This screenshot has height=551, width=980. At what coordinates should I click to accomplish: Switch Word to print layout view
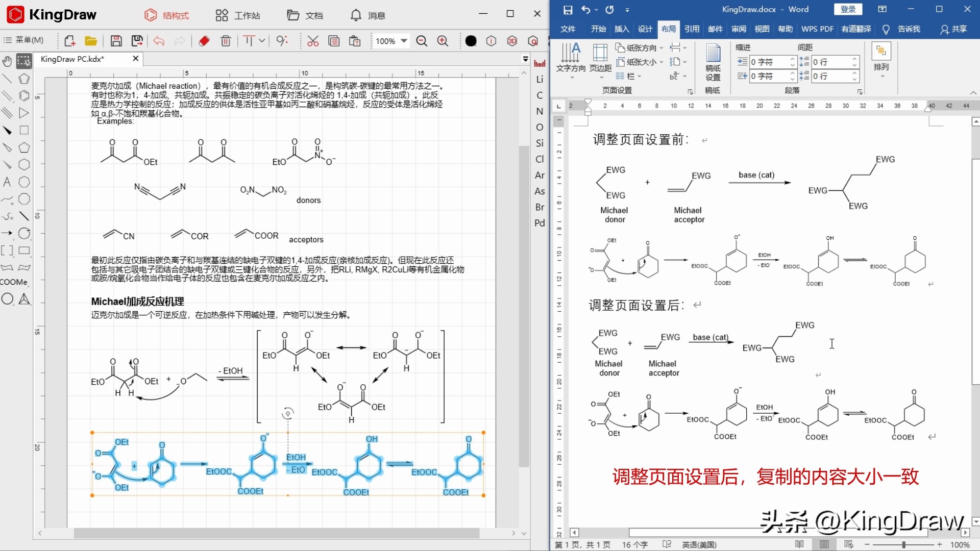tap(824, 544)
